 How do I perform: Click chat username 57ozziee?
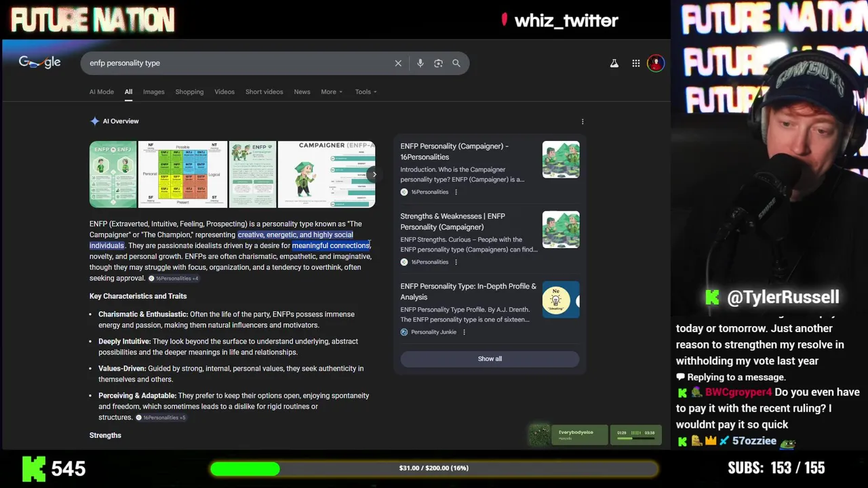pos(754,441)
